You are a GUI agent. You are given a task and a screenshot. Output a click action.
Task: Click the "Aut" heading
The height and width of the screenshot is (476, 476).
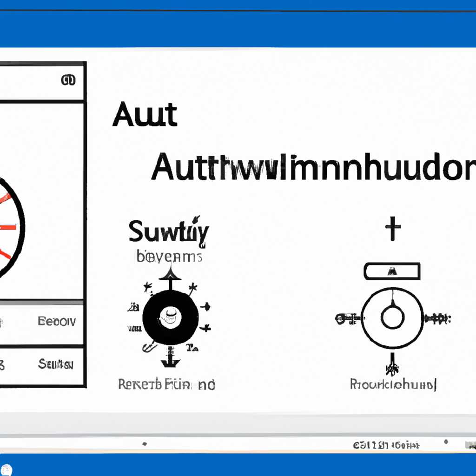tap(145, 114)
